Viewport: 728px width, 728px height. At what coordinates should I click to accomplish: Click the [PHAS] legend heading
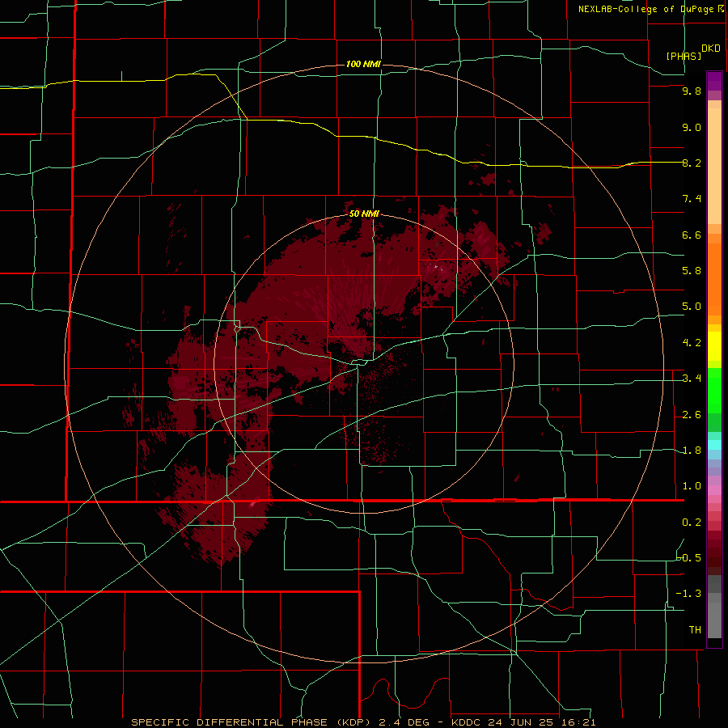pos(684,56)
